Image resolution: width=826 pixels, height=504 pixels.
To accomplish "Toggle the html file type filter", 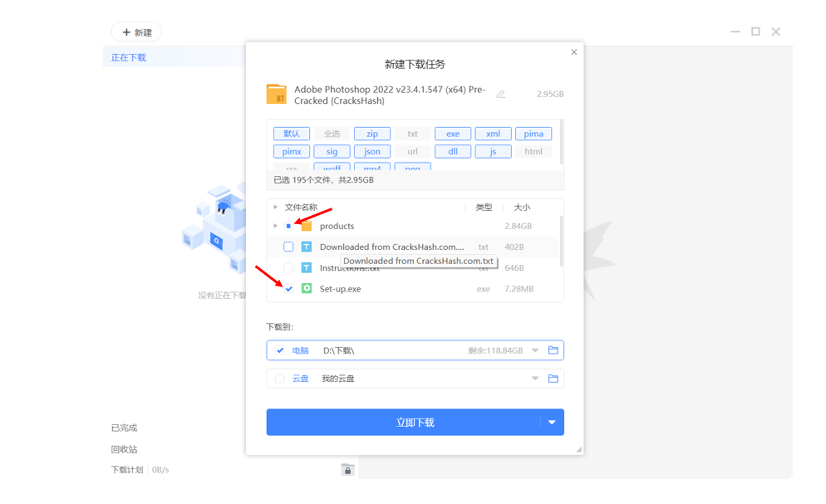I will 533,152.
